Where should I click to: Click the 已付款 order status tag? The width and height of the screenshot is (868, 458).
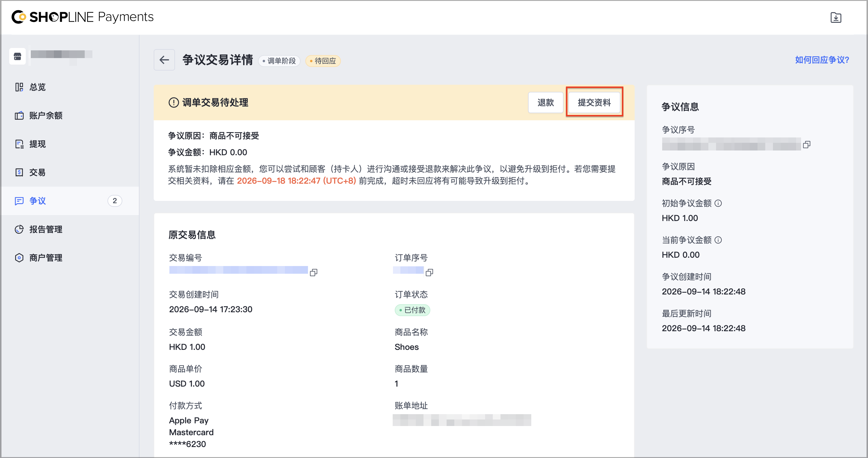pos(412,310)
